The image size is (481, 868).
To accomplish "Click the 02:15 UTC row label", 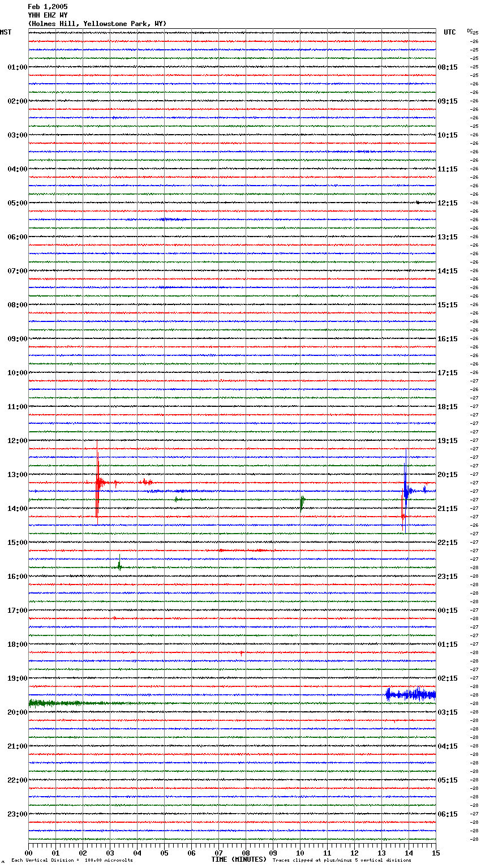I will click(448, 678).
